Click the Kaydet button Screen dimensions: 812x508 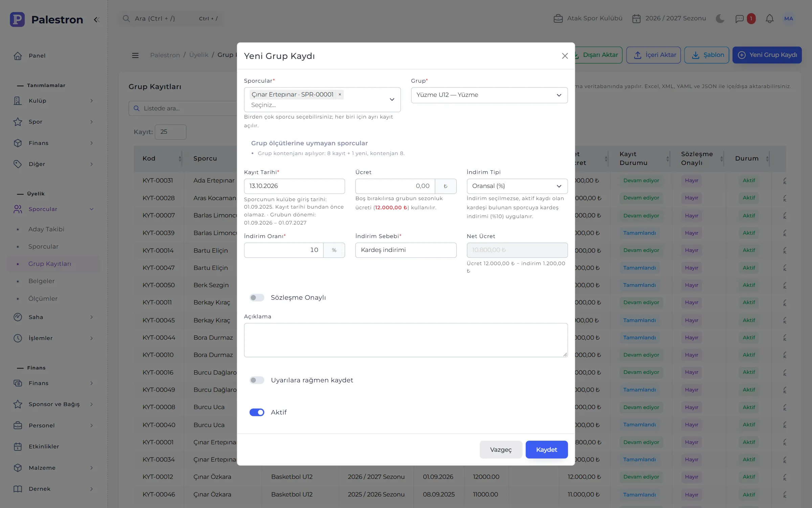tap(546, 449)
